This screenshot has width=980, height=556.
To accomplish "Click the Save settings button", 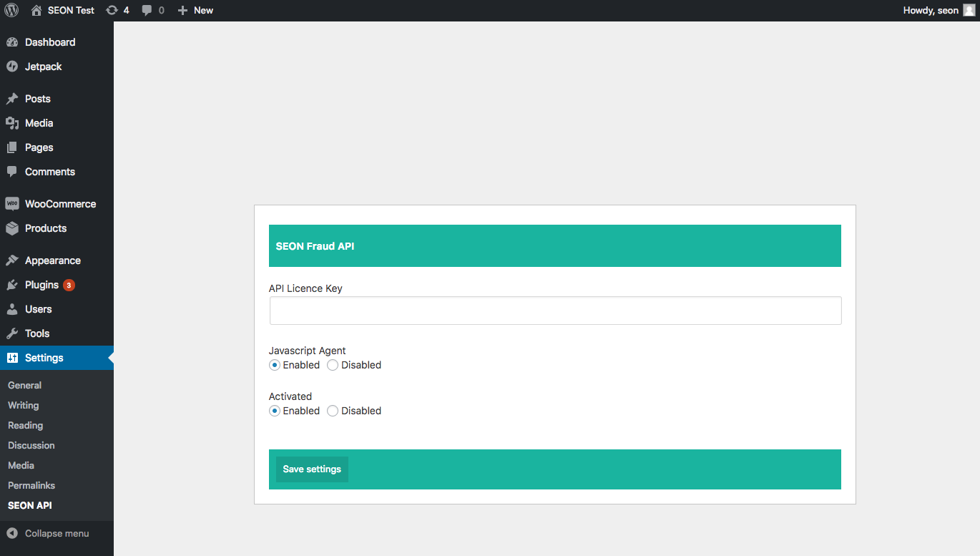I will pyautogui.click(x=312, y=469).
